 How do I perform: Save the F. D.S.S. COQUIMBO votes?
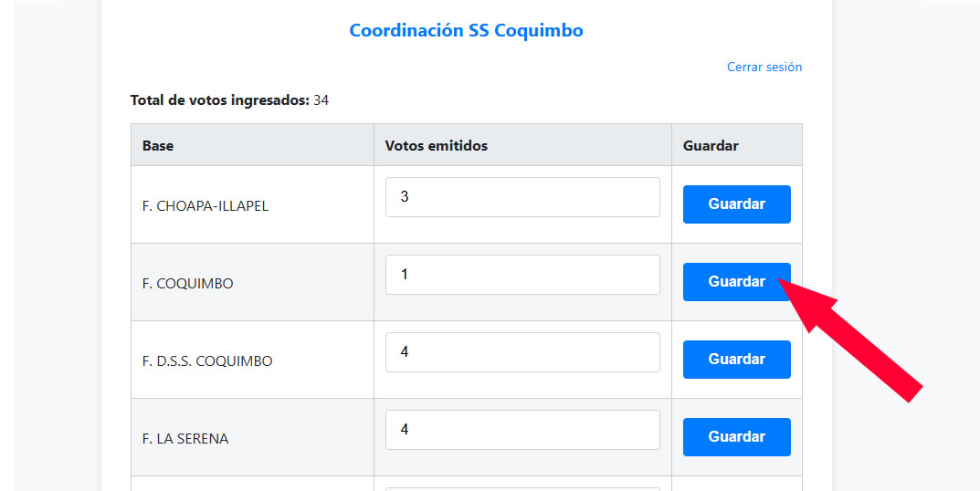pos(736,360)
